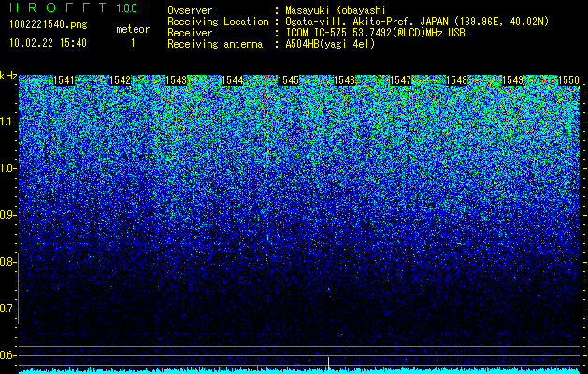Click the 1546 time marker

point(344,80)
